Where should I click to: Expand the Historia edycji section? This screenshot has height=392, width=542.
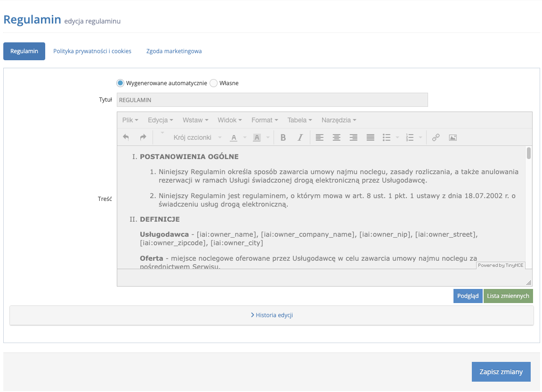(x=272, y=315)
